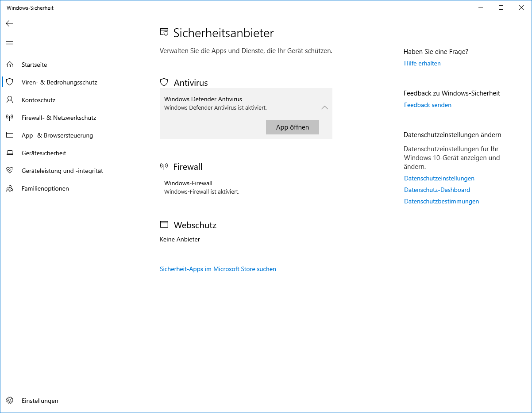Open the Datenschutz-Dashboard link
532x413 pixels.
[x=437, y=190]
